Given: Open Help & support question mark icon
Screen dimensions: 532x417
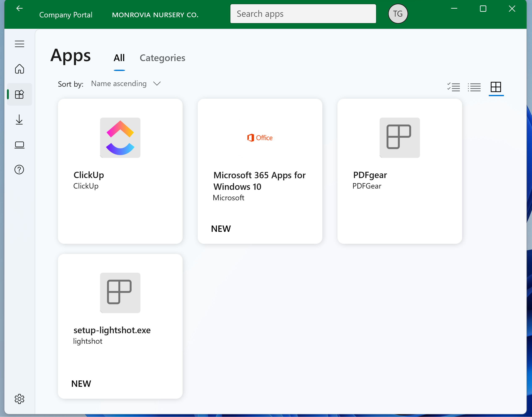Looking at the screenshot, I should click(x=19, y=170).
